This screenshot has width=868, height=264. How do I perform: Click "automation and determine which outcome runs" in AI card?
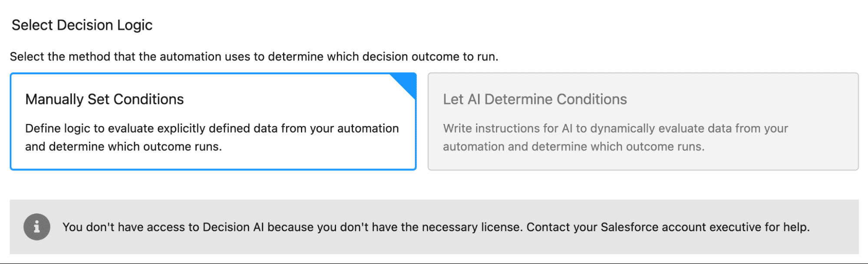click(574, 147)
